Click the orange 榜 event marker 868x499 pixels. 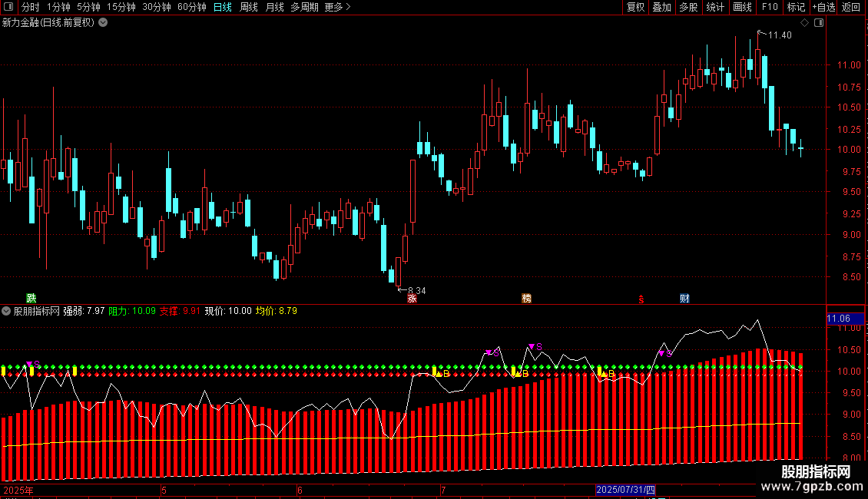[x=526, y=298]
